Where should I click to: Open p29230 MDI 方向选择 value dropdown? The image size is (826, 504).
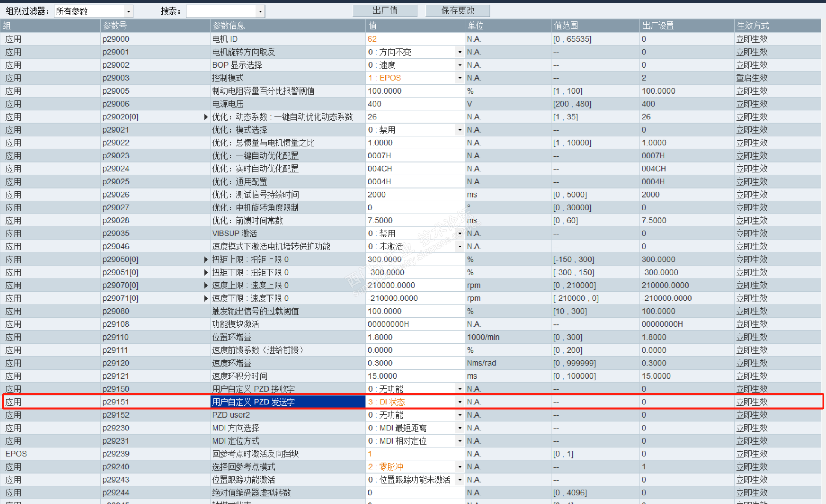[x=459, y=428]
